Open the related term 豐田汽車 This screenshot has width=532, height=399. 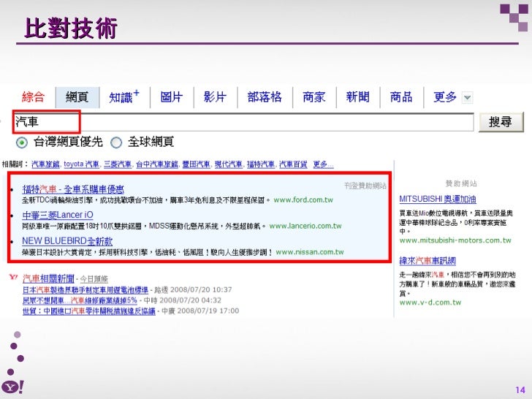(196, 164)
